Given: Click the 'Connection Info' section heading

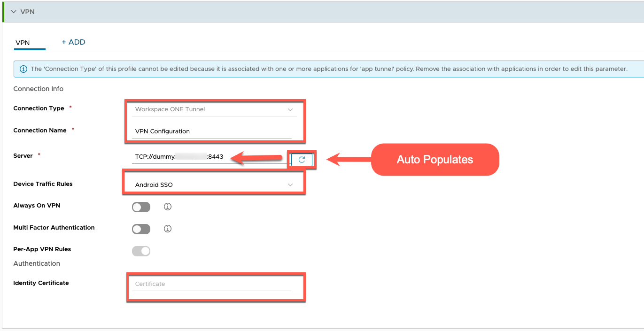Looking at the screenshot, I should pos(39,89).
